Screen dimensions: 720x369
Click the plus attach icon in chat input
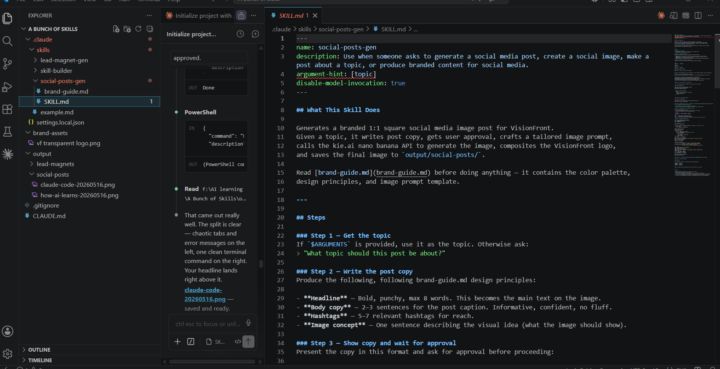click(177, 341)
